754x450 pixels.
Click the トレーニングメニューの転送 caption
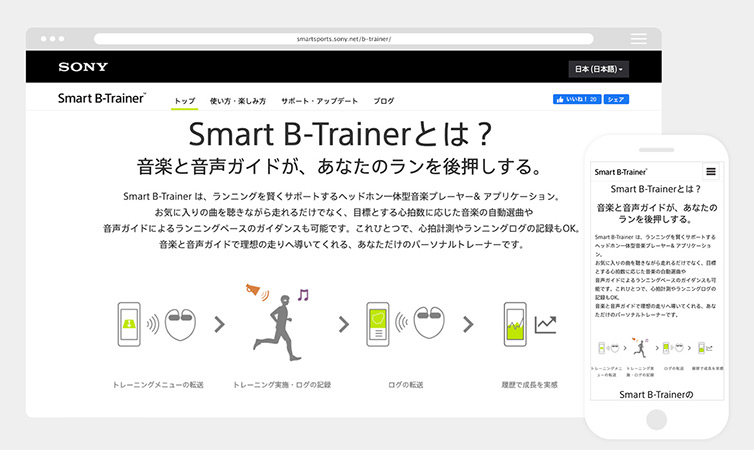pos(158,385)
